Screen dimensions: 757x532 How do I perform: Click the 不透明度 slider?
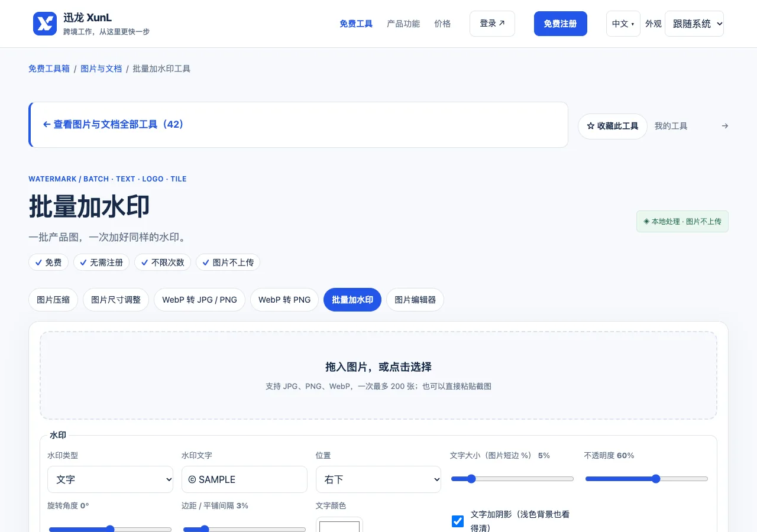pos(646,479)
